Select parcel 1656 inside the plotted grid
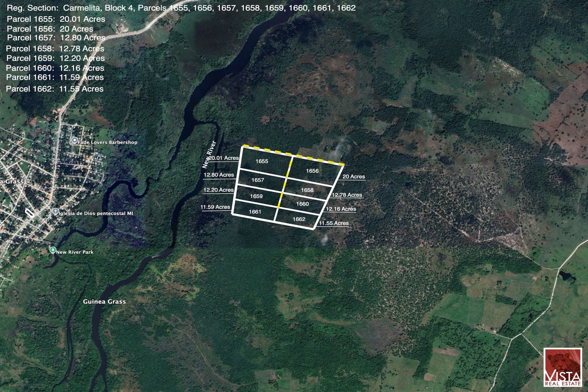 click(x=312, y=171)
